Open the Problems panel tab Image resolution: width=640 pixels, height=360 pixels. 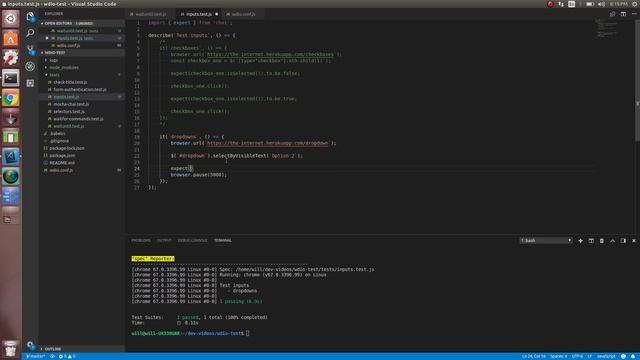pos(141,240)
